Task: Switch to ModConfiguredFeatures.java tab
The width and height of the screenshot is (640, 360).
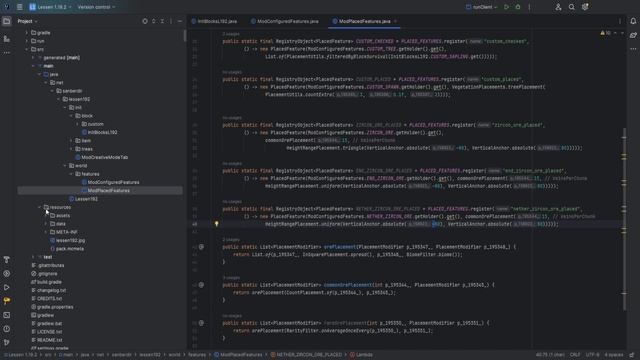Action: click(284, 21)
